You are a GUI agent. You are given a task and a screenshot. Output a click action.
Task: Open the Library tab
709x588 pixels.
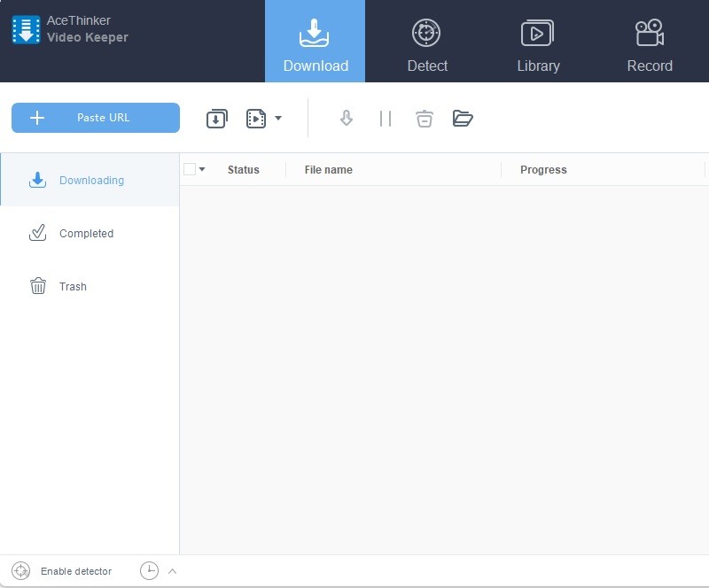[538, 43]
